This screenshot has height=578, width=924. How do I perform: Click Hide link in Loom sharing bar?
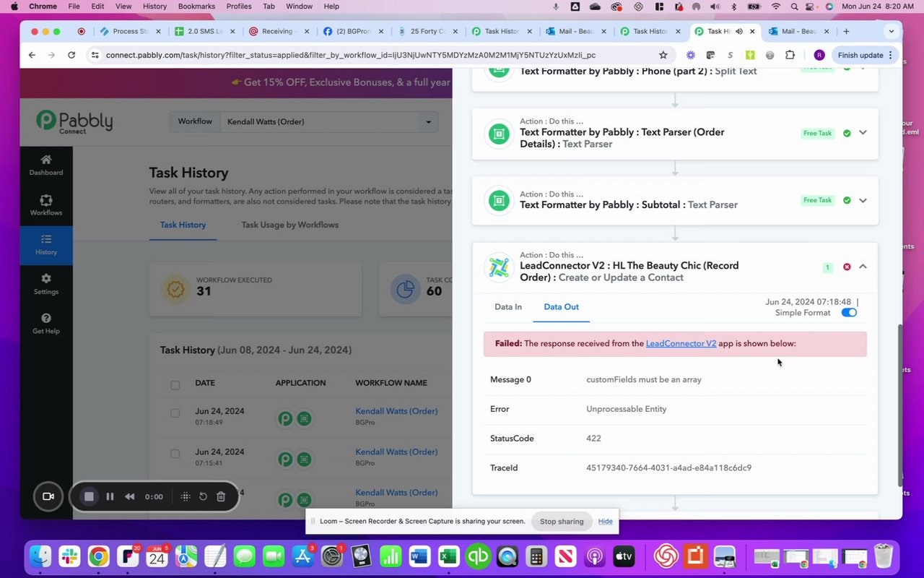coord(605,522)
